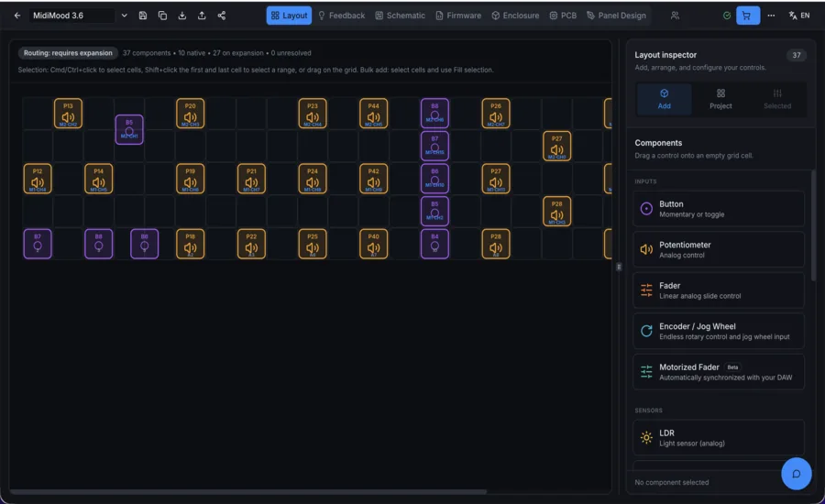Open the collaborators people icon
Screen dimensions: 825x504
(675, 16)
